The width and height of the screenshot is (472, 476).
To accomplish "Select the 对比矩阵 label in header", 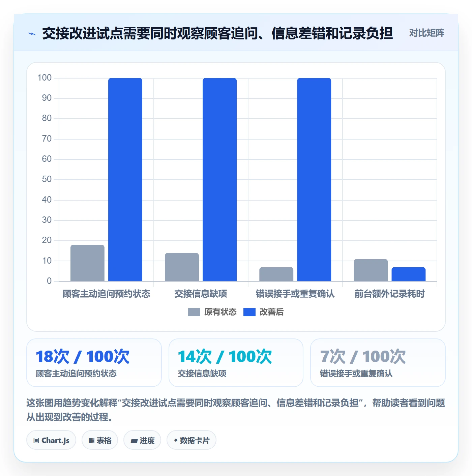I will click(x=426, y=33).
